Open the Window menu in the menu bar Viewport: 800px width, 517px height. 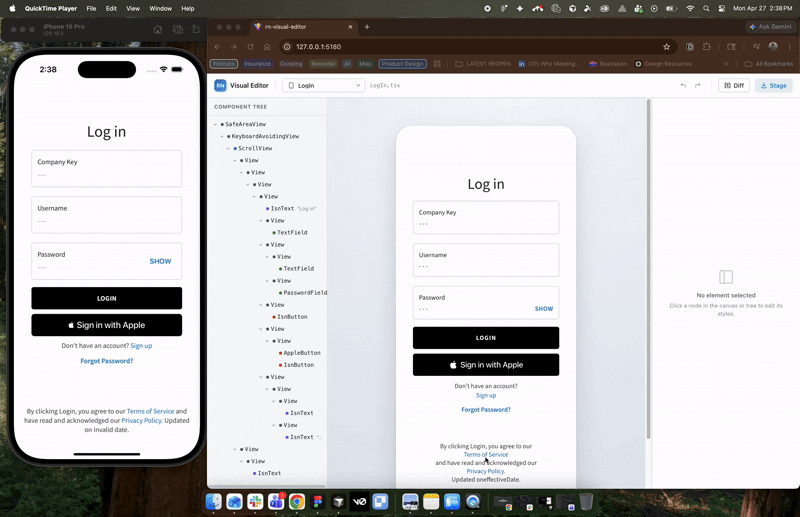coord(160,8)
